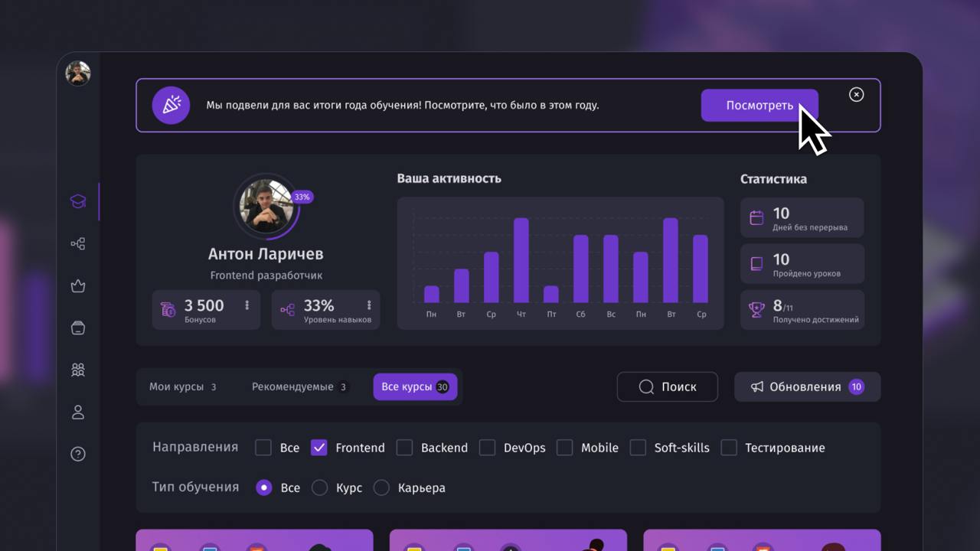Check the Все directions checkbox
Viewport: 980px width, 551px height.
point(263,448)
